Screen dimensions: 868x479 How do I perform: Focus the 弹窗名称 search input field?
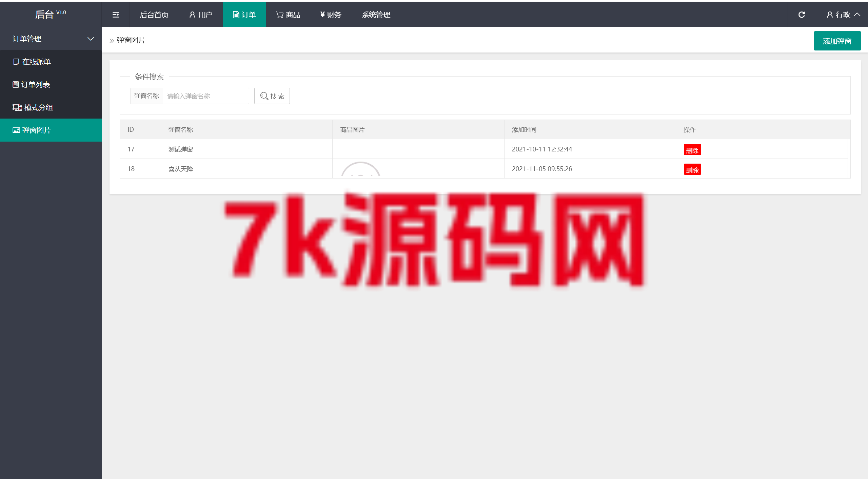pos(206,96)
